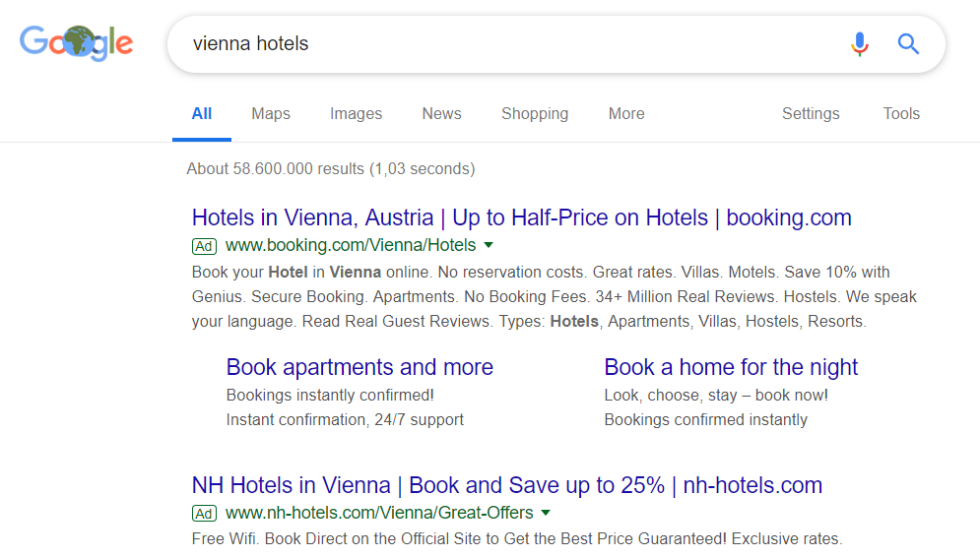Switch to the Images tab
This screenshot has width=980, height=558.
click(356, 114)
